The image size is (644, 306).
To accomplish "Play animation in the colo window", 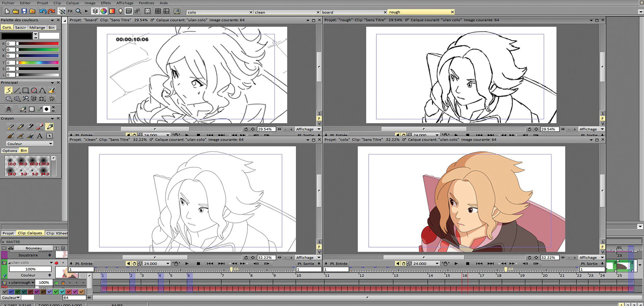I will pos(456,263).
